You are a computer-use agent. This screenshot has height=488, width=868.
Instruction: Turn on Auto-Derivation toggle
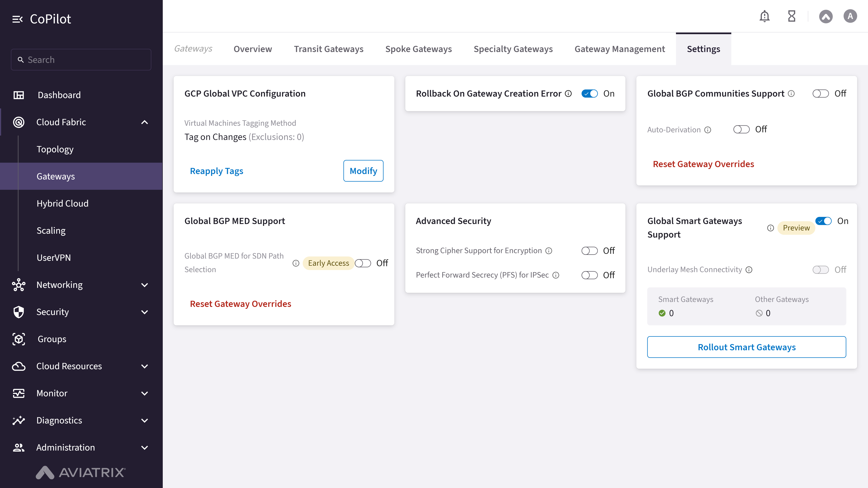(x=741, y=129)
